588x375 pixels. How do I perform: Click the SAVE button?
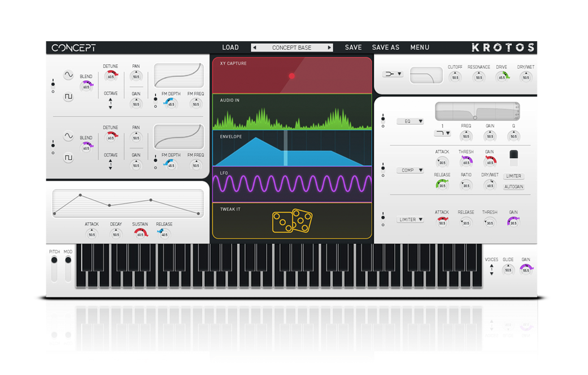coord(353,47)
